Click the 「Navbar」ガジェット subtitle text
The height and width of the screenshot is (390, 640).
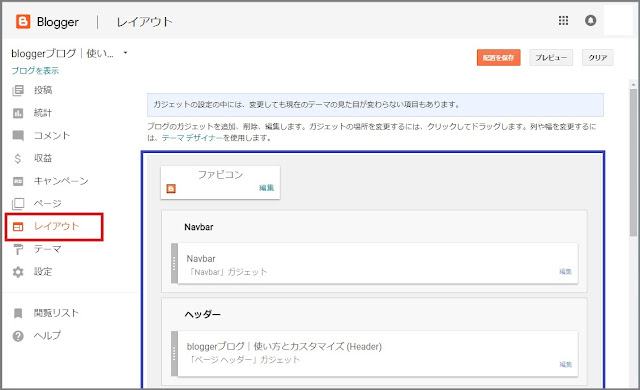228,272
